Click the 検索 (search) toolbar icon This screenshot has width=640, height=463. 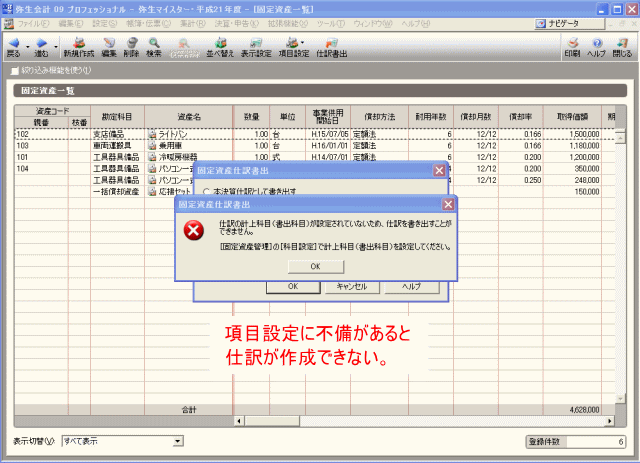click(x=154, y=47)
